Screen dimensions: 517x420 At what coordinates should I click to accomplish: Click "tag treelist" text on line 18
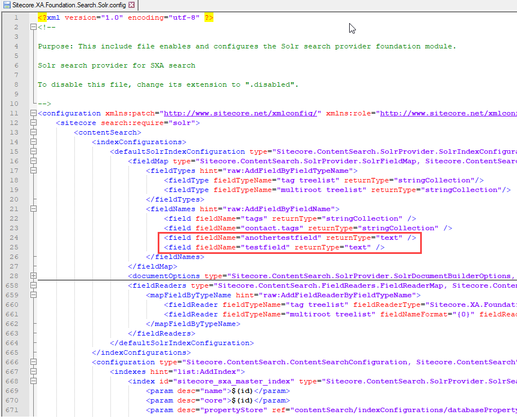click(x=308, y=180)
